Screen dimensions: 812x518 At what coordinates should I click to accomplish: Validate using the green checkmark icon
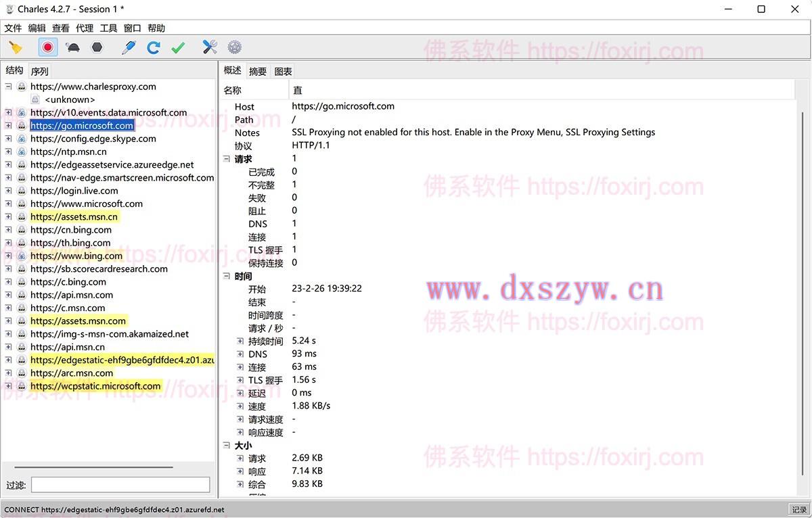pos(178,47)
